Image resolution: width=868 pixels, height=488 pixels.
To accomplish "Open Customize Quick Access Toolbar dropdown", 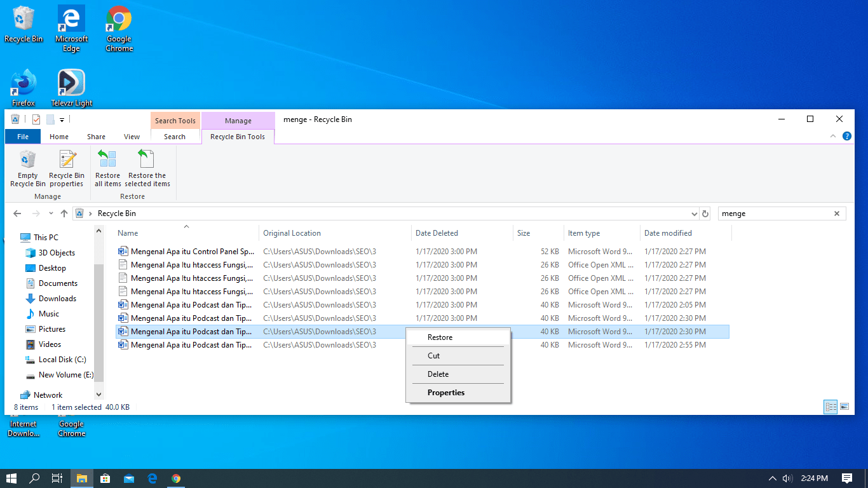I will coord(62,119).
